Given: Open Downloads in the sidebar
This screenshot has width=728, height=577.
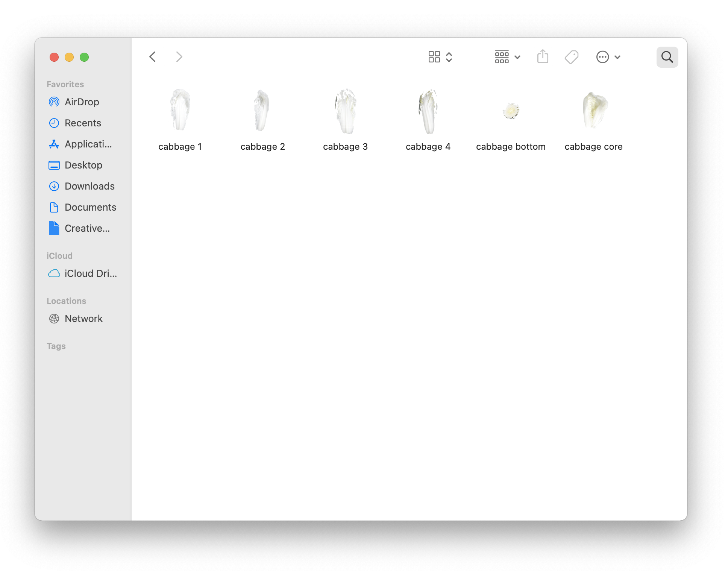Looking at the screenshot, I should [82, 186].
